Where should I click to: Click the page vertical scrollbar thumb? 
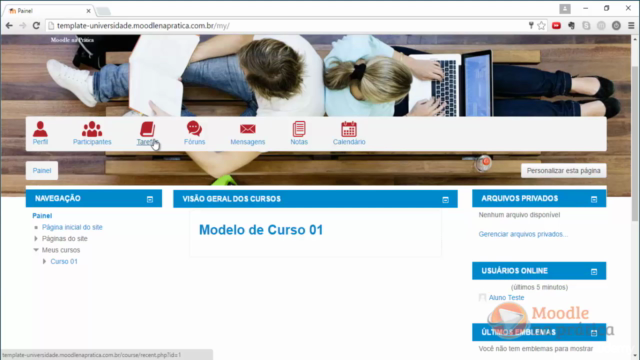tap(635, 143)
